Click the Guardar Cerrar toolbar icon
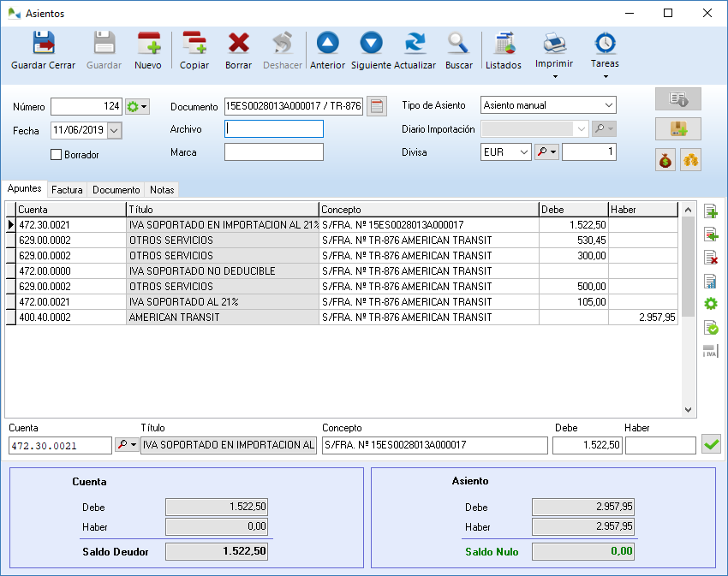The image size is (728, 576). click(x=43, y=50)
